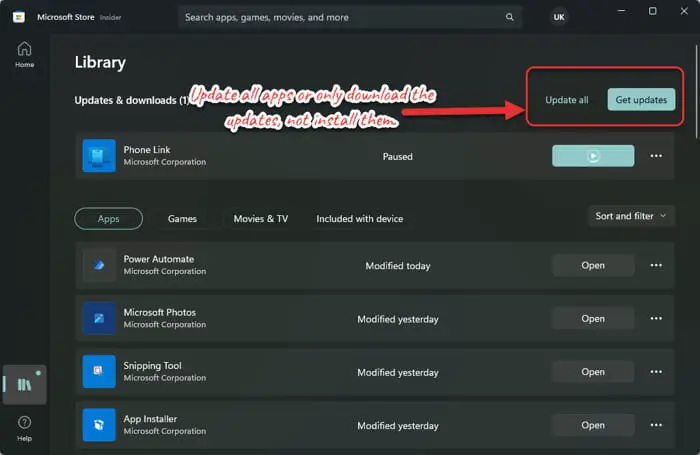
Task: Click the App Installer app icon
Action: coord(99,425)
